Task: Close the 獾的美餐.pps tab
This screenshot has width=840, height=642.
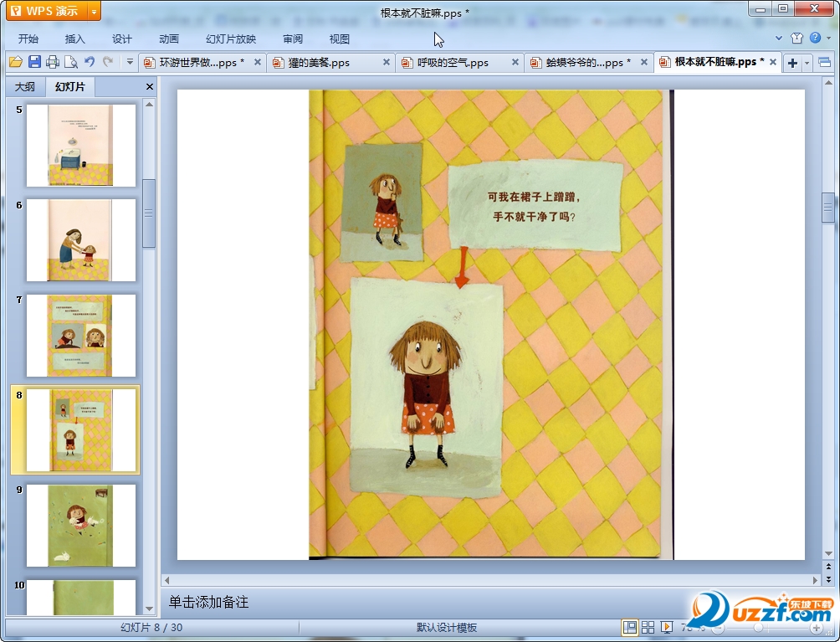Action: coord(387,62)
